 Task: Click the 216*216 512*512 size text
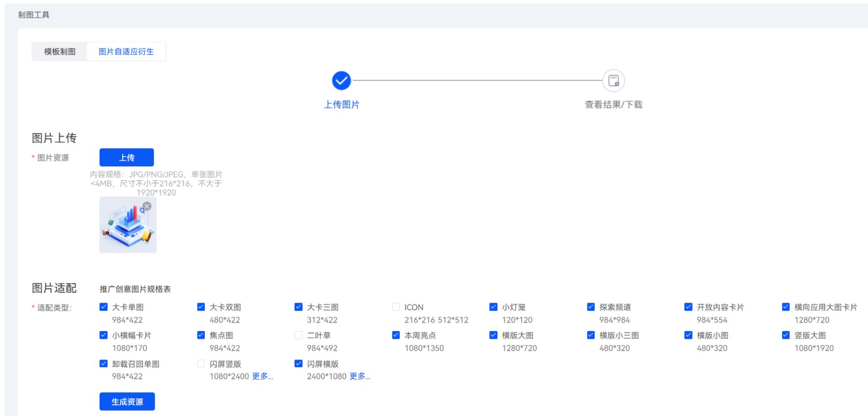tap(436, 320)
